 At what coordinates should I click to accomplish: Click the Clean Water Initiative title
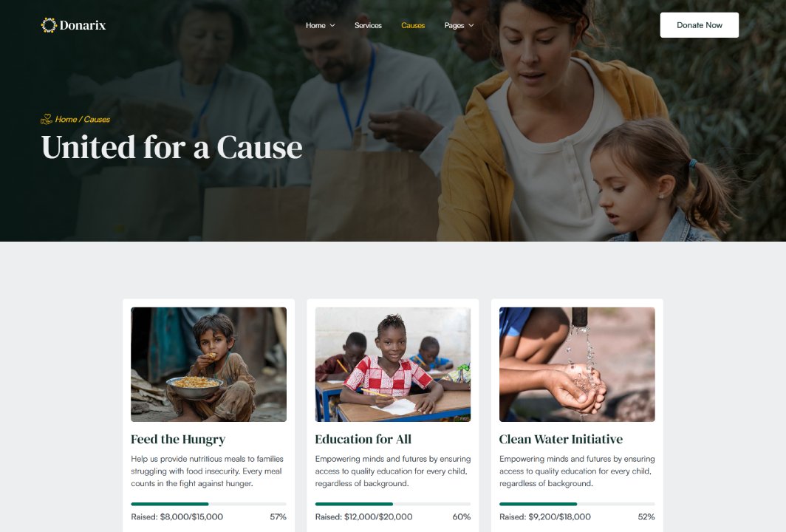pyautogui.click(x=561, y=439)
